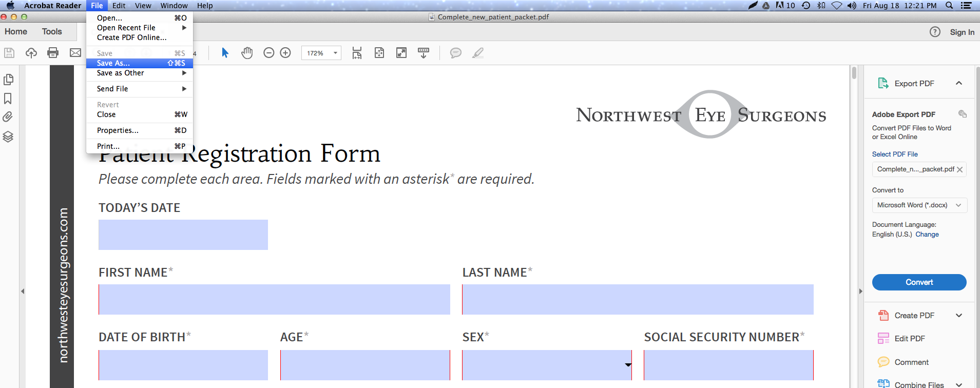Click the Change language link
This screenshot has height=388, width=980.
coord(927,235)
